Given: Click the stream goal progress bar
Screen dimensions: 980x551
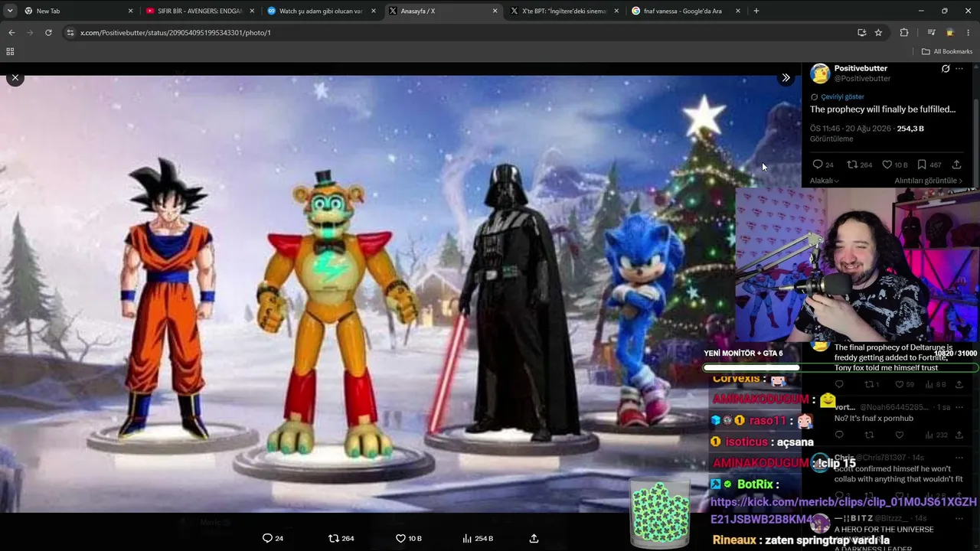Looking at the screenshot, I should pyautogui.click(x=840, y=368).
